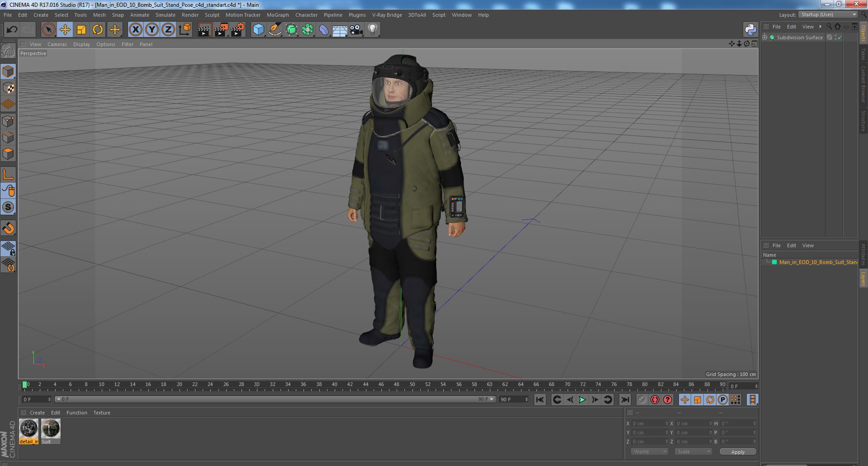Toggle Z axis lock

click(x=168, y=30)
